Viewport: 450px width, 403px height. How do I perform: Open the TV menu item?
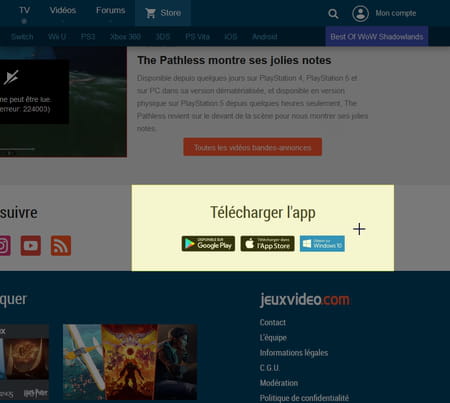24,10
